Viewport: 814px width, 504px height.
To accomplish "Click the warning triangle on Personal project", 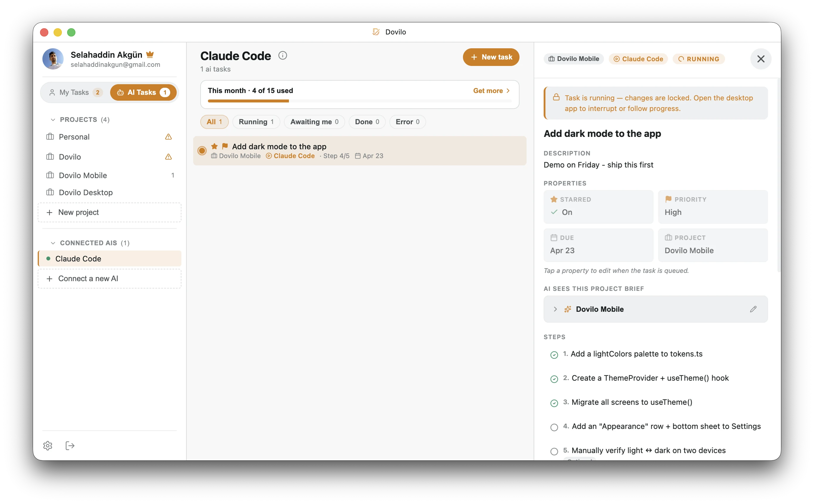I will click(168, 137).
